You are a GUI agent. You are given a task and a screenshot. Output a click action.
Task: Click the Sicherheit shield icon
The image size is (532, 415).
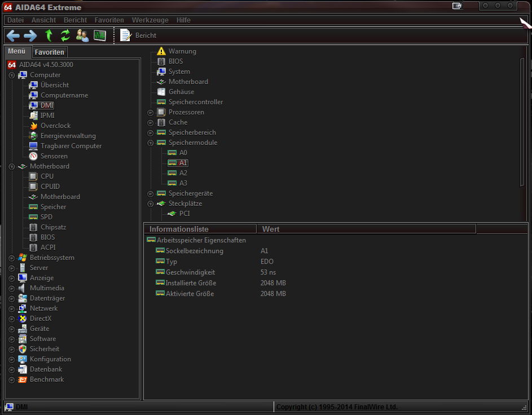coord(23,349)
